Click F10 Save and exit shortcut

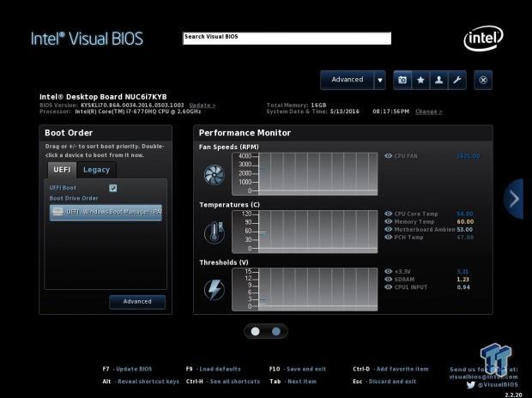click(x=298, y=369)
